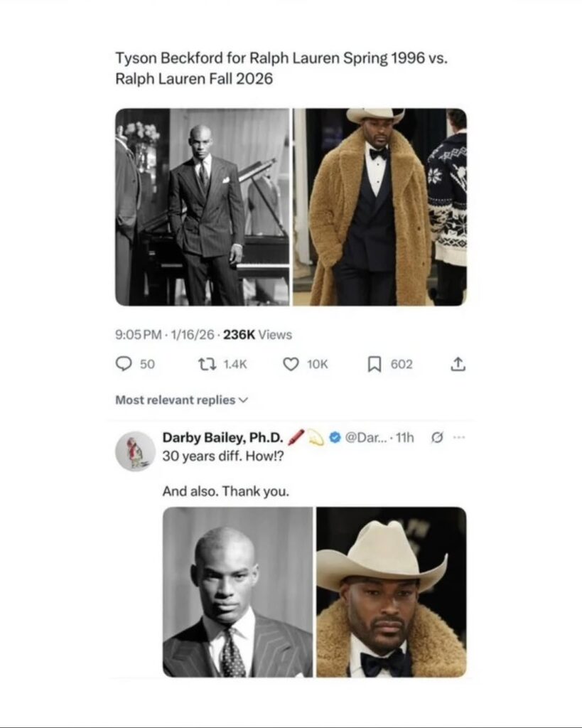The height and width of the screenshot is (728, 582).
Task: Open Darby Bailey's profile avatar
Action: point(135,451)
